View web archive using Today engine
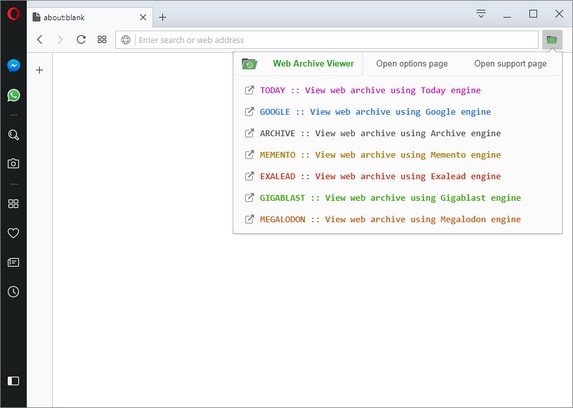The height and width of the screenshot is (408, 573). [x=370, y=90]
